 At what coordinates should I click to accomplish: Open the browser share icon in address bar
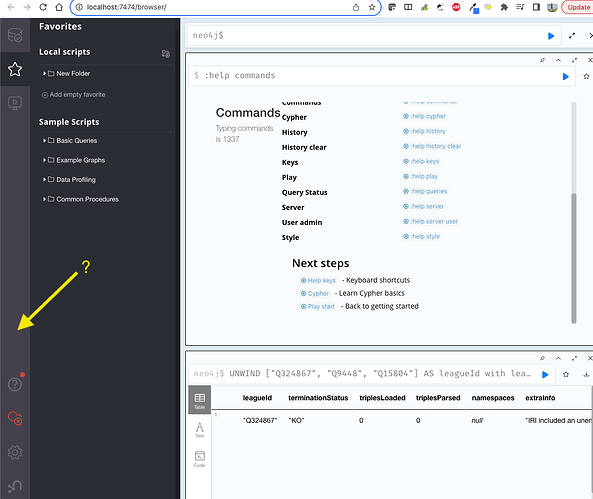click(x=356, y=7)
